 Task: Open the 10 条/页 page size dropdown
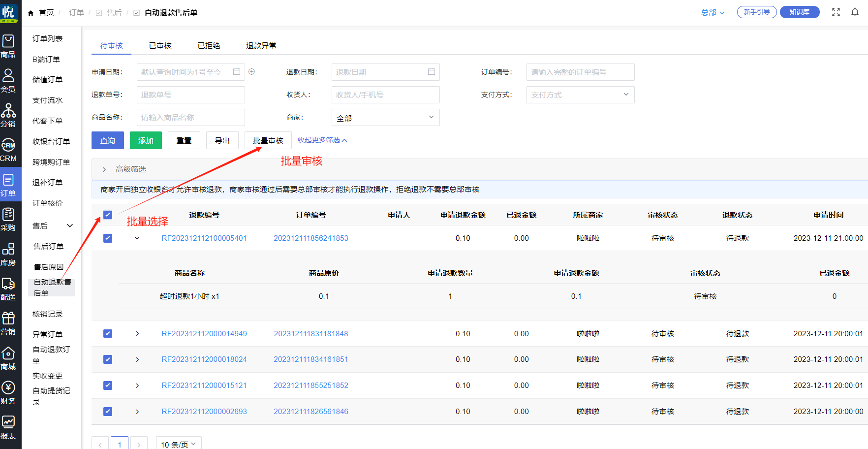pyautogui.click(x=179, y=444)
